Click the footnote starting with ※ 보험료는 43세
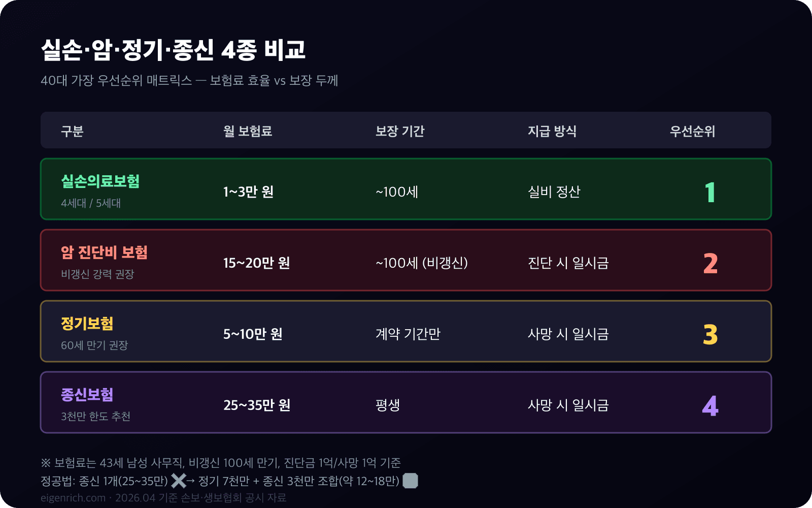The image size is (812, 508). pos(221,463)
